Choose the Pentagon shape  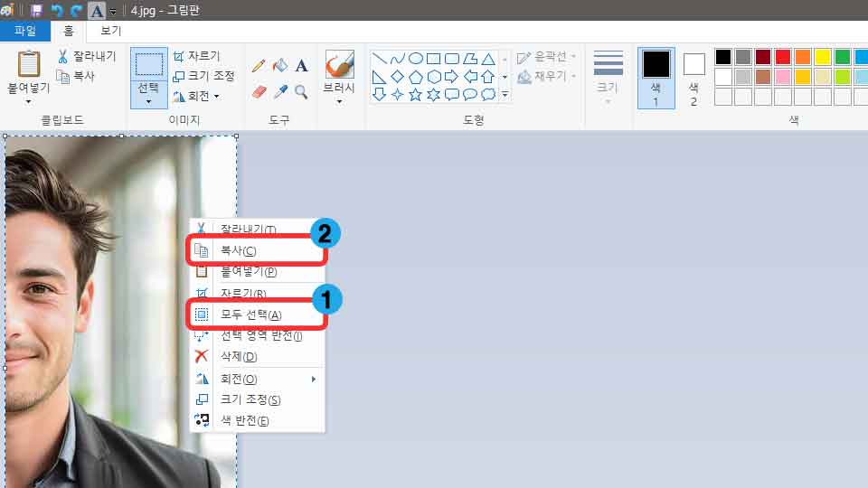pos(416,77)
